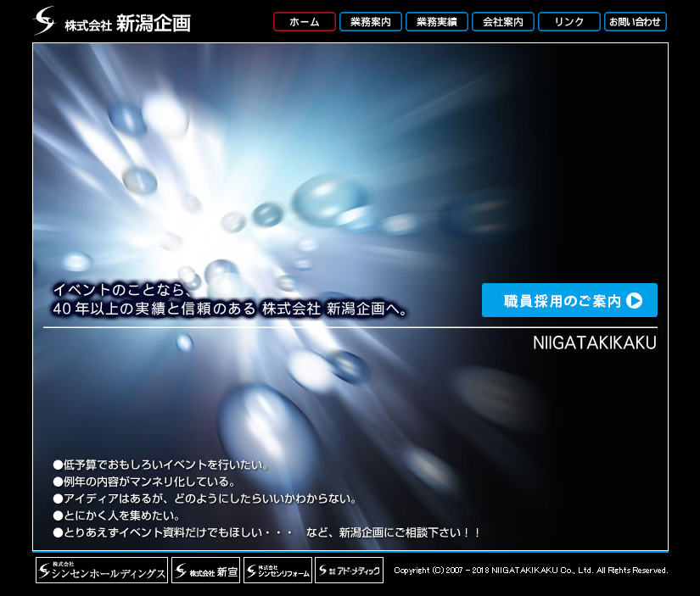Open the 株式会社 新宣 footer banner

coord(206,571)
